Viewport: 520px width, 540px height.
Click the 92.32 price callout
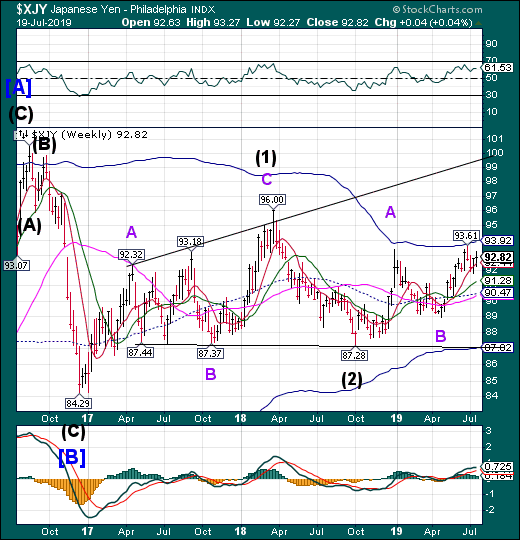point(131,255)
